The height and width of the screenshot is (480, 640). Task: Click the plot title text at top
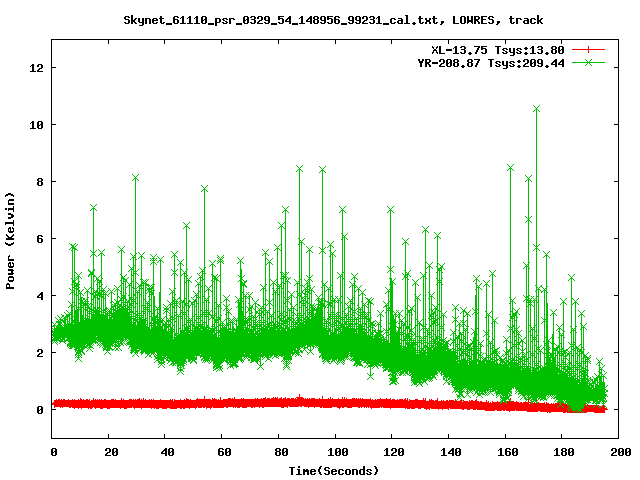click(333, 19)
